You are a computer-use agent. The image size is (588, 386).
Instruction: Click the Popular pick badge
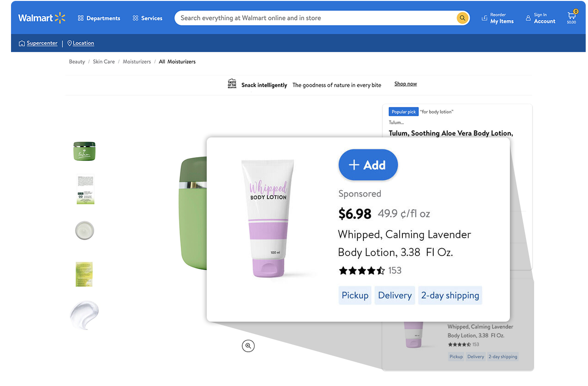click(x=404, y=112)
